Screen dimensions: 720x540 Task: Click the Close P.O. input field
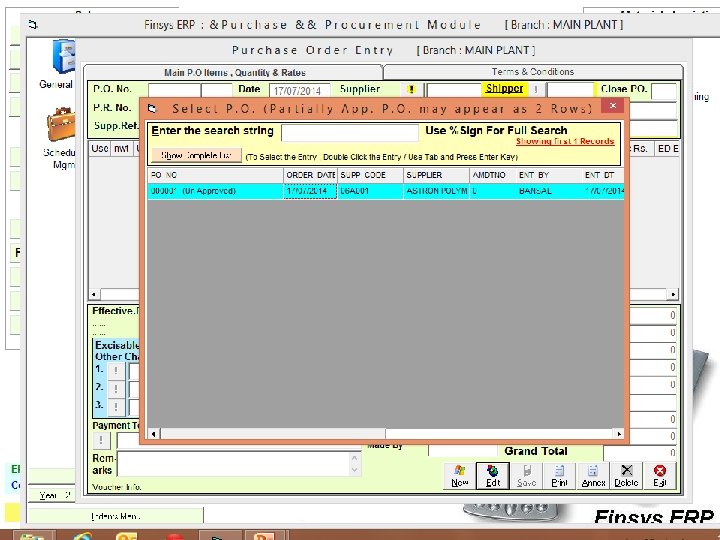point(664,90)
